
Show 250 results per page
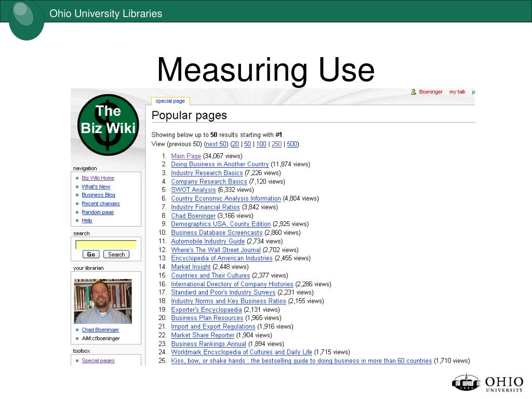pos(276,144)
